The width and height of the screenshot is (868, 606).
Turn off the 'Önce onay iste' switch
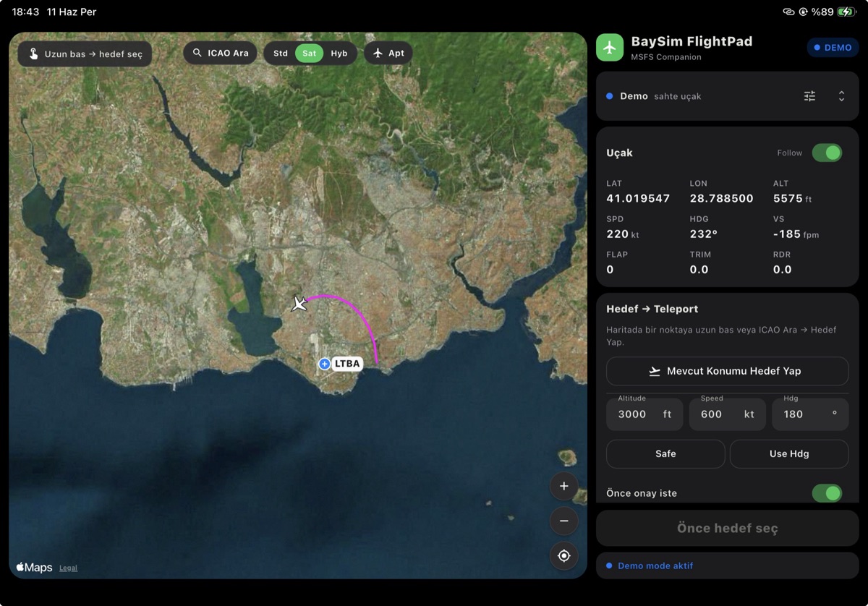[827, 493]
